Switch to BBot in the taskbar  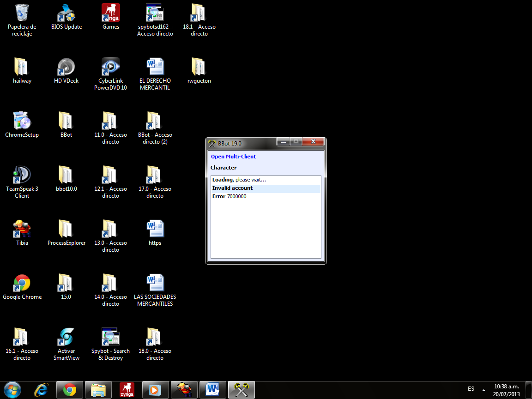pos(242,390)
